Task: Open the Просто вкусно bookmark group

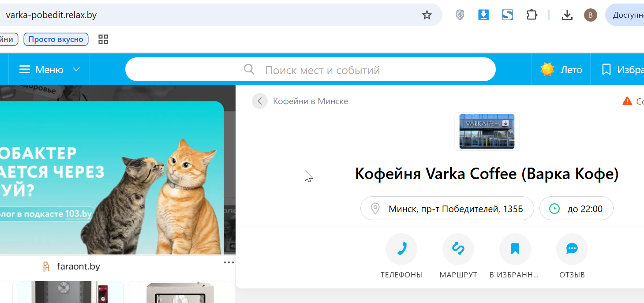Action: 56,39
